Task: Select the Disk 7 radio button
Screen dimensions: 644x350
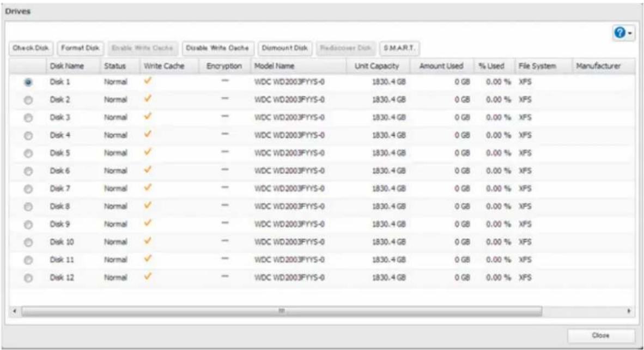Action: click(x=28, y=189)
